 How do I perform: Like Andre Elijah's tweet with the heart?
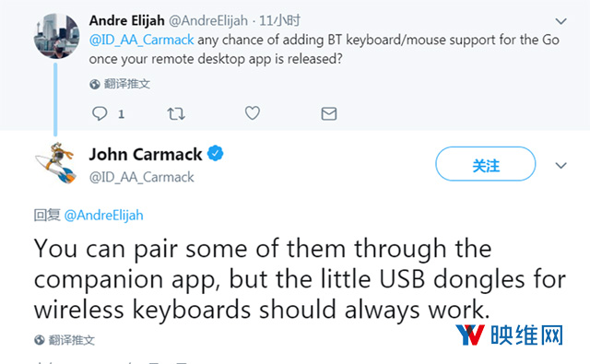point(252,113)
